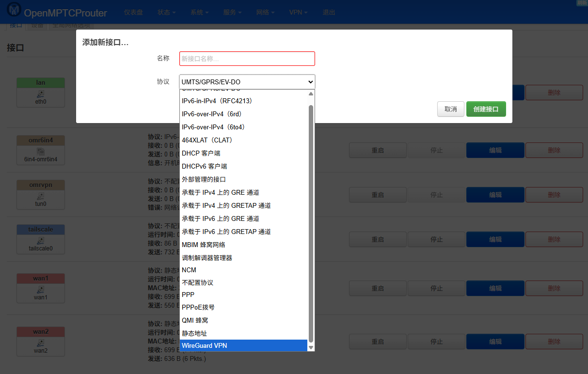Screen dimensions: 588x374
Task: Click the 接口 page heading text
Action: [16, 47]
